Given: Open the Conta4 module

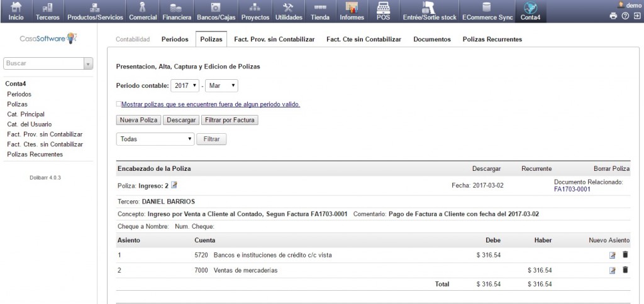Looking at the screenshot, I should pyautogui.click(x=531, y=11).
